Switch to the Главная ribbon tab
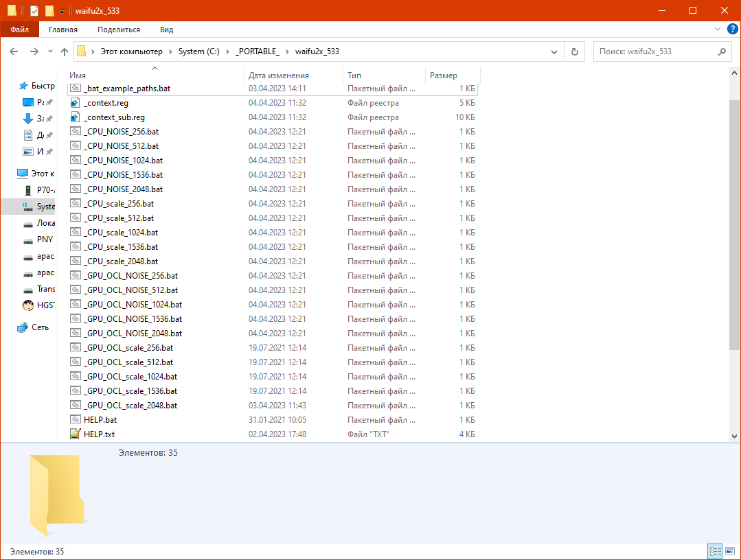Screen dimensions: 741x560 [x=63, y=30]
